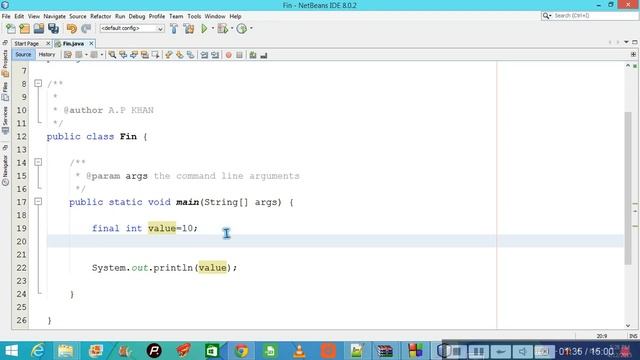Click the Find Selection magnifier icon

112,55
